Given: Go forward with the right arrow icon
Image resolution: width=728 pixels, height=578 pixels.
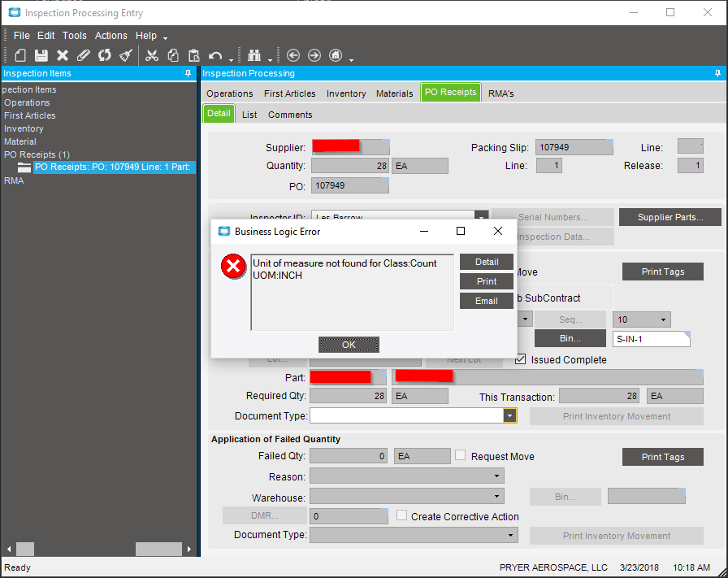Looking at the screenshot, I should [x=314, y=56].
